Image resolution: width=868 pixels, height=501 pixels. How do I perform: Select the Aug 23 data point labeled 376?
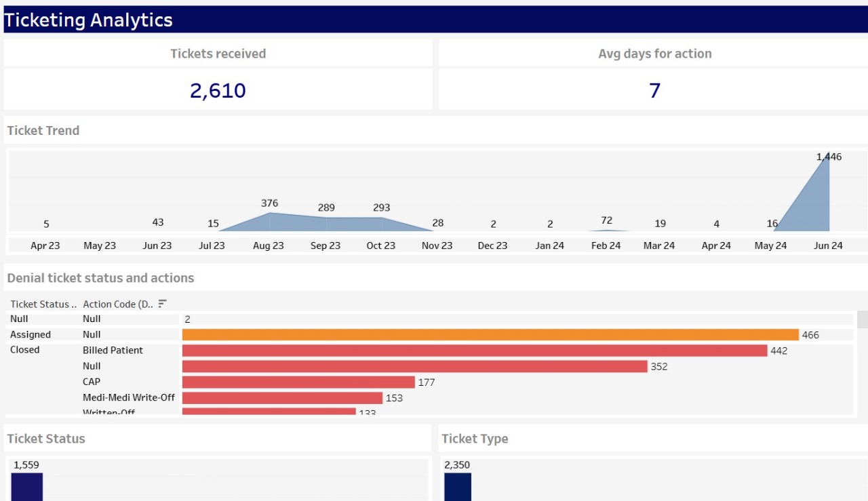coord(269,203)
